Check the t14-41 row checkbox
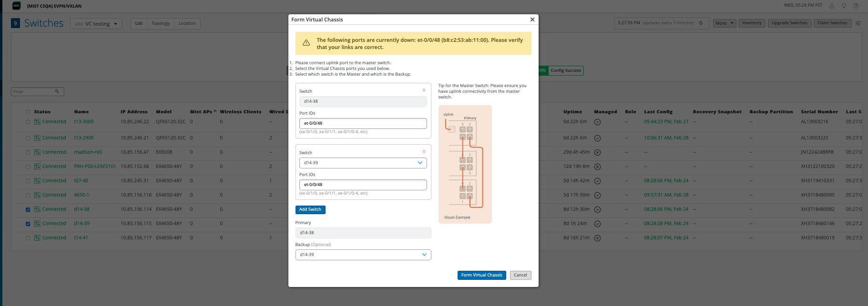The width and height of the screenshot is (868, 306). click(28, 238)
